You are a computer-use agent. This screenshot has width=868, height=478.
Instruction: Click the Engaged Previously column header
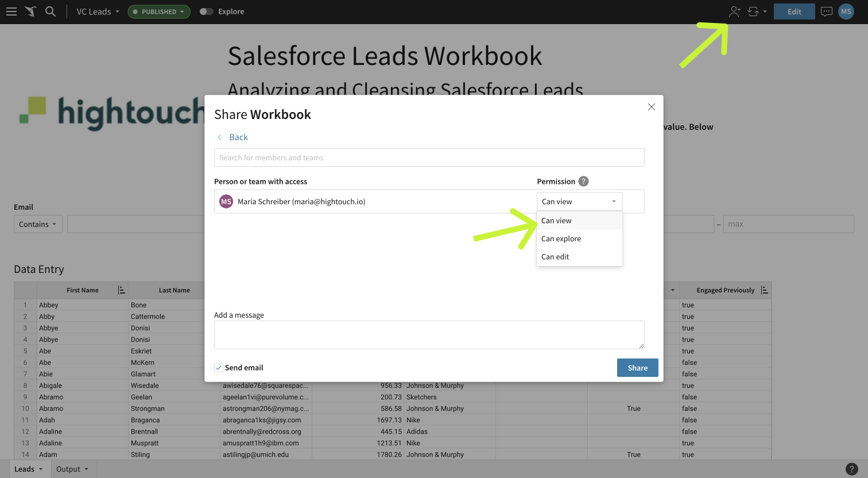pyautogui.click(x=726, y=290)
